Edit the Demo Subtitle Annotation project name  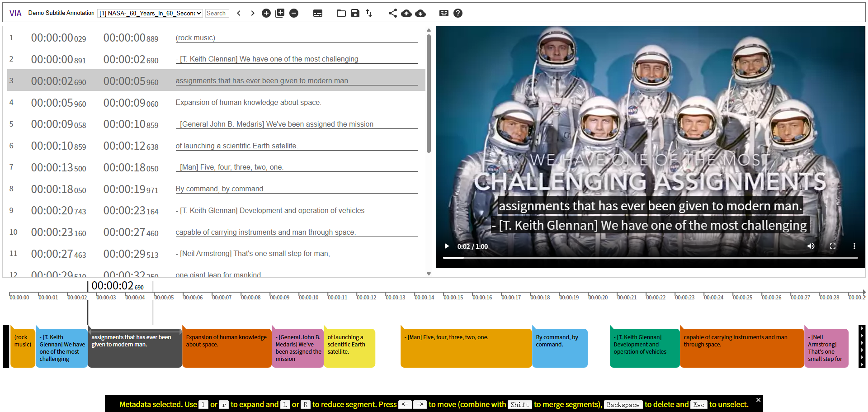click(x=61, y=13)
